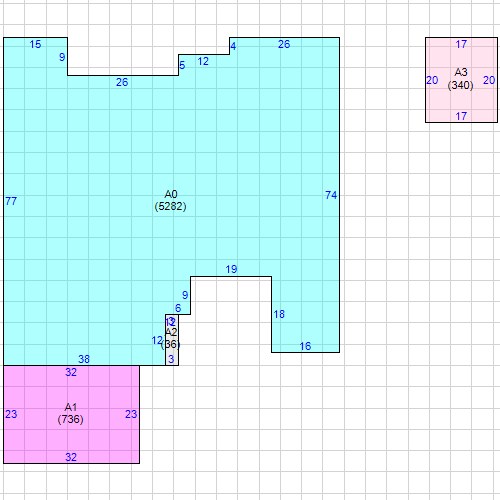Select the 26 dimension on A0's top-right edge
500x500 pixels.
(284, 44)
